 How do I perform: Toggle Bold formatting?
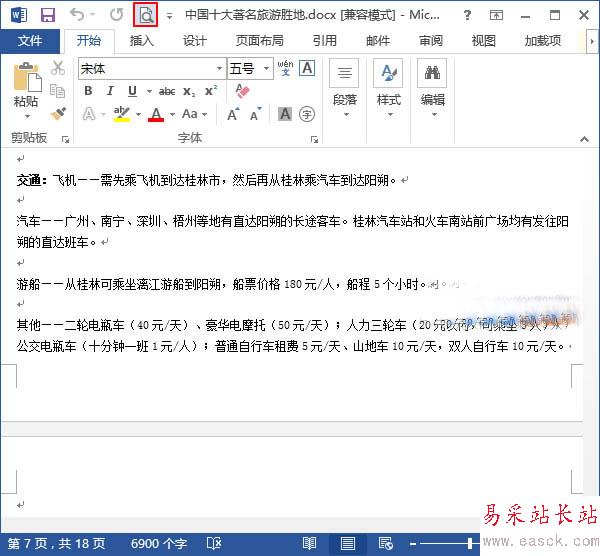[x=88, y=91]
